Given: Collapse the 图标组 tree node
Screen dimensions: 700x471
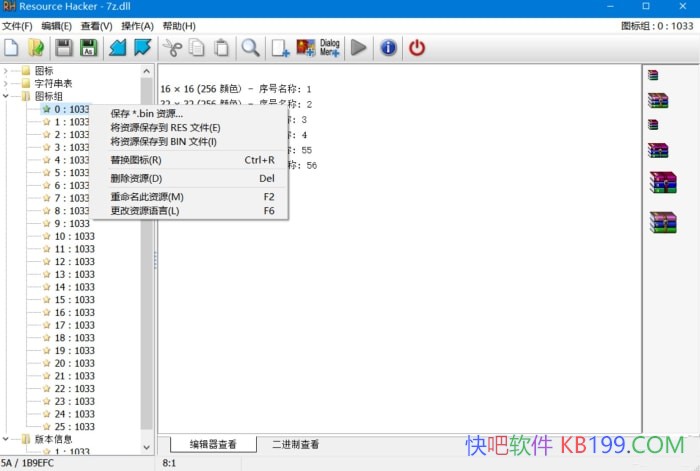Looking at the screenshot, I should (x=7, y=97).
